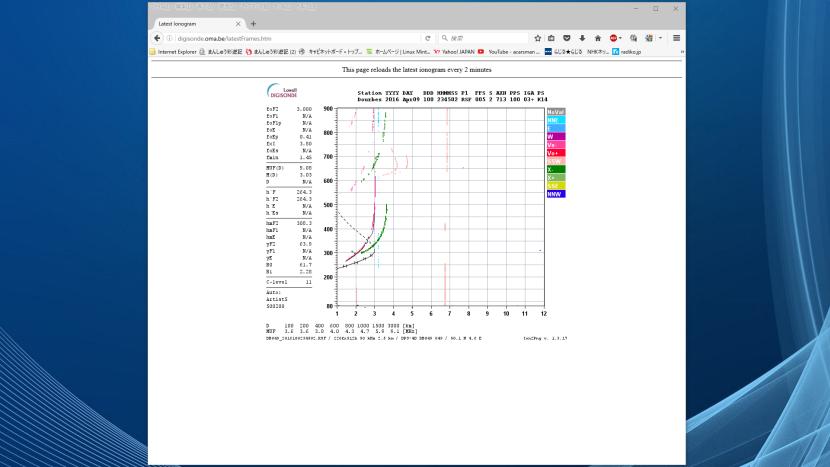Reload the page with the refresh icon
This screenshot has width=830, height=467.
(428, 38)
